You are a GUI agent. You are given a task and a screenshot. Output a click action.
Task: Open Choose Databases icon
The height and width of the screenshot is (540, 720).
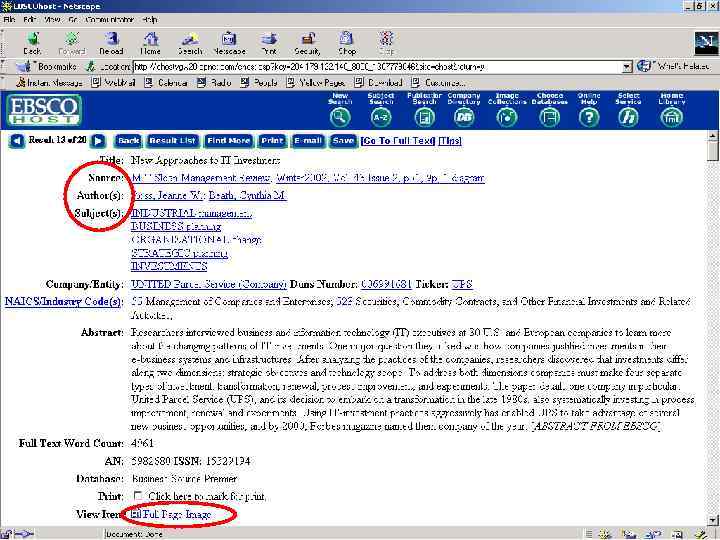(x=550, y=117)
